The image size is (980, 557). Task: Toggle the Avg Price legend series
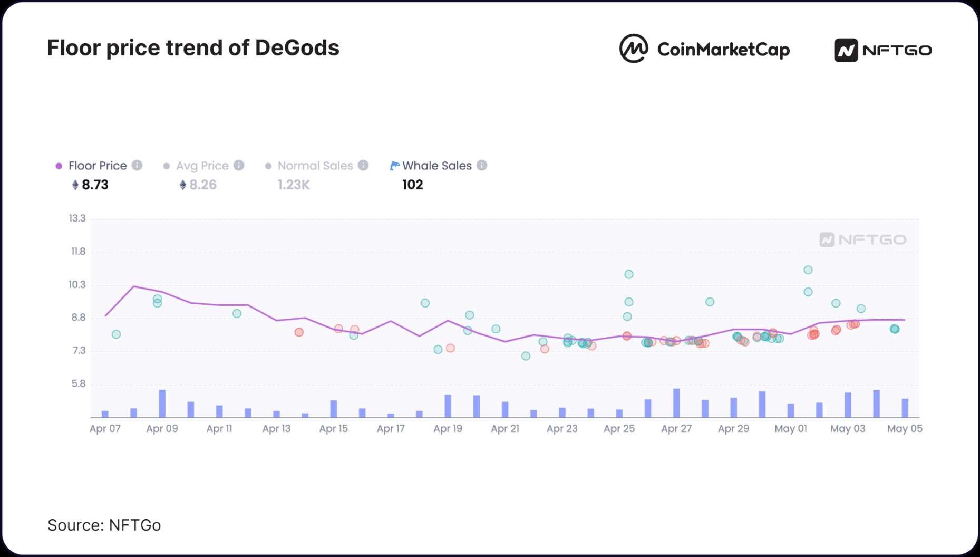[x=202, y=166]
